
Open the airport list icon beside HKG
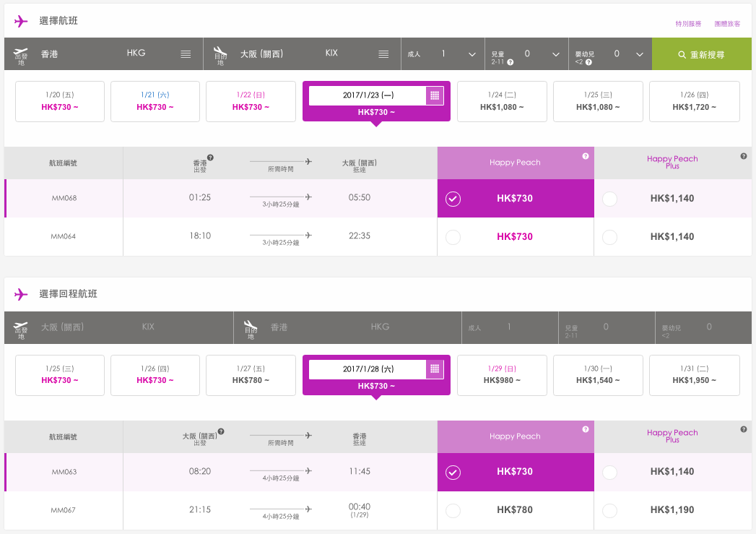(x=186, y=54)
